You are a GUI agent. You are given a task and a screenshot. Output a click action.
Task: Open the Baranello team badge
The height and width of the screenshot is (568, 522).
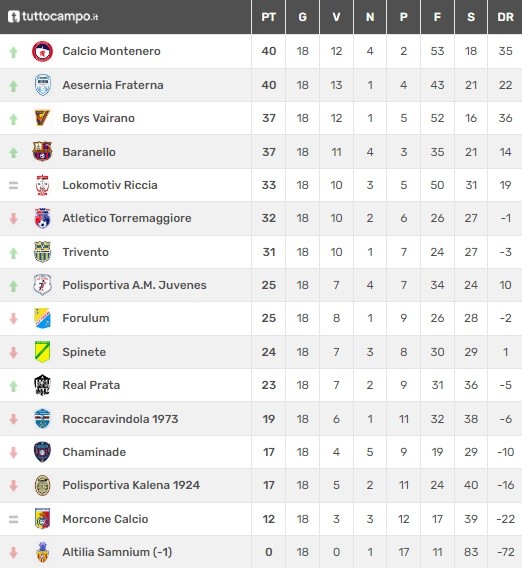pos(42,151)
